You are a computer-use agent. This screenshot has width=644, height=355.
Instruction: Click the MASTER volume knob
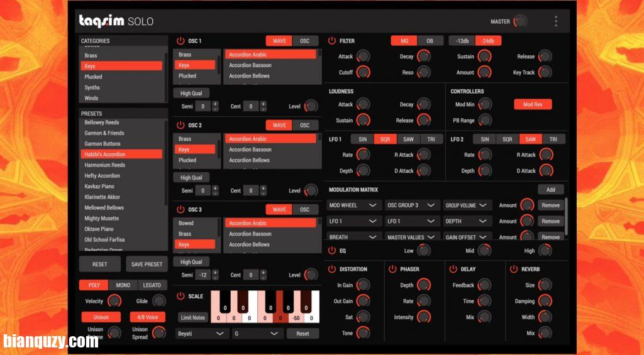click(x=520, y=21)
